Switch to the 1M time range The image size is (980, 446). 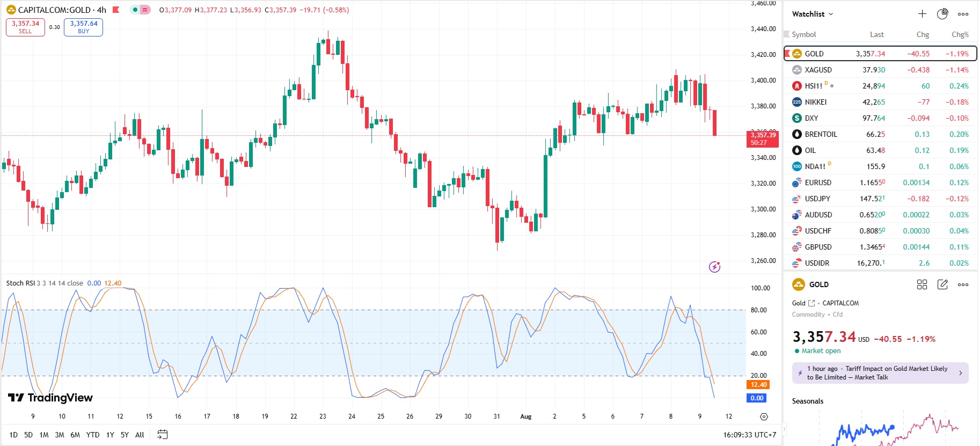(44, 435)
